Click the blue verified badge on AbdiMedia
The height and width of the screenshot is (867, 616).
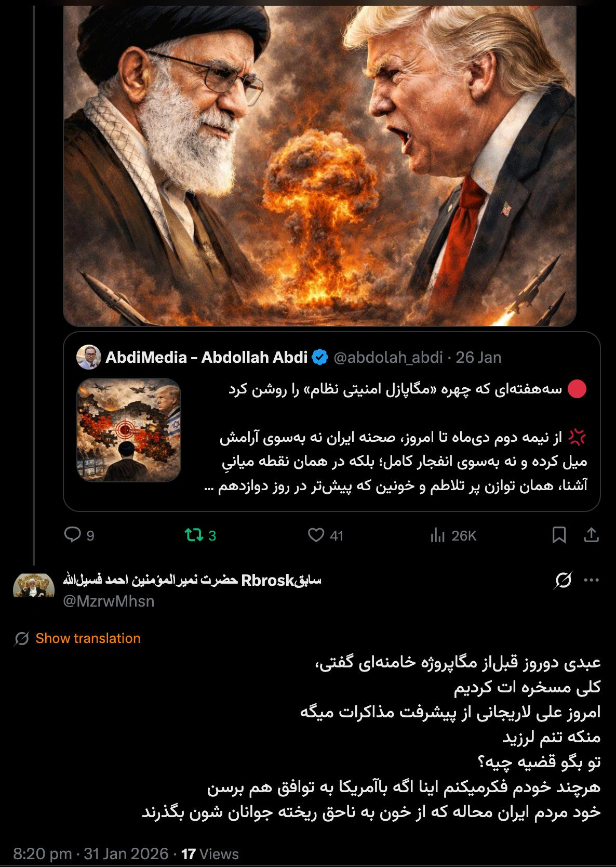point(320,357)
